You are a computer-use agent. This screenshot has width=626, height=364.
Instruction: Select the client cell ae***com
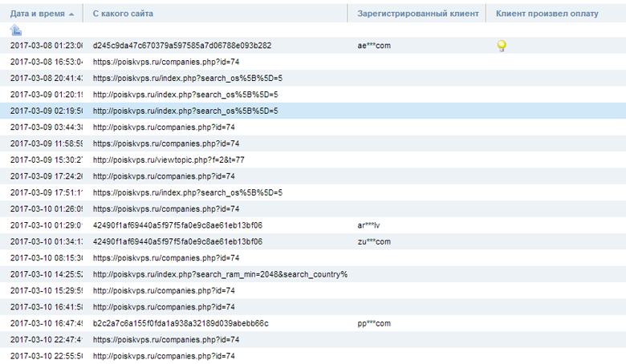click(x=374, y=46)
